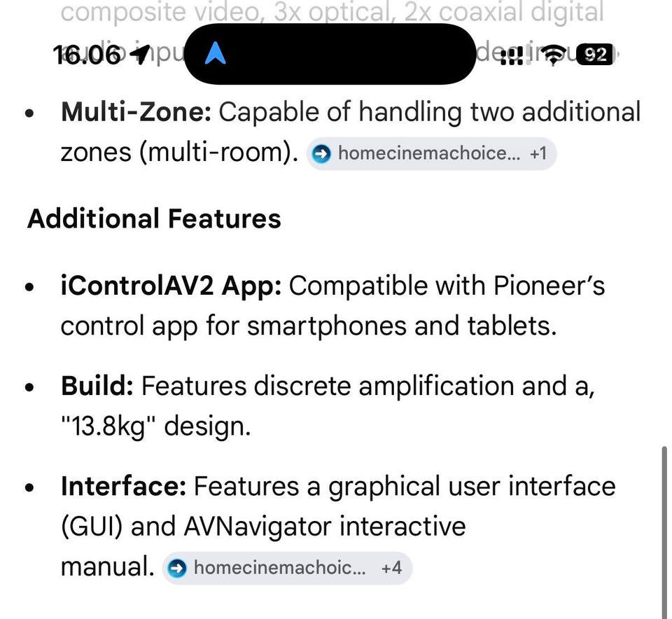Click the bold "Interface:" label
The height and width of the screenshot is (619, 672).
point(123,486)
